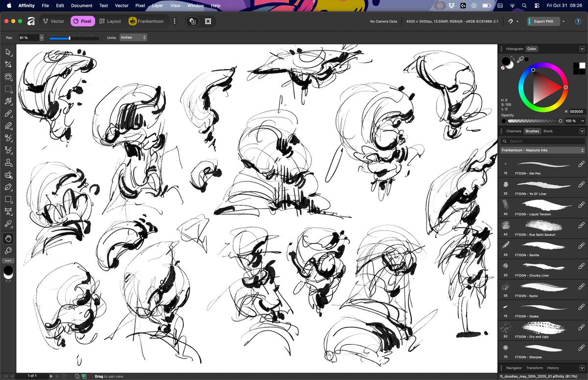
Task: Select the Pen tool
Action: point(8,187)
